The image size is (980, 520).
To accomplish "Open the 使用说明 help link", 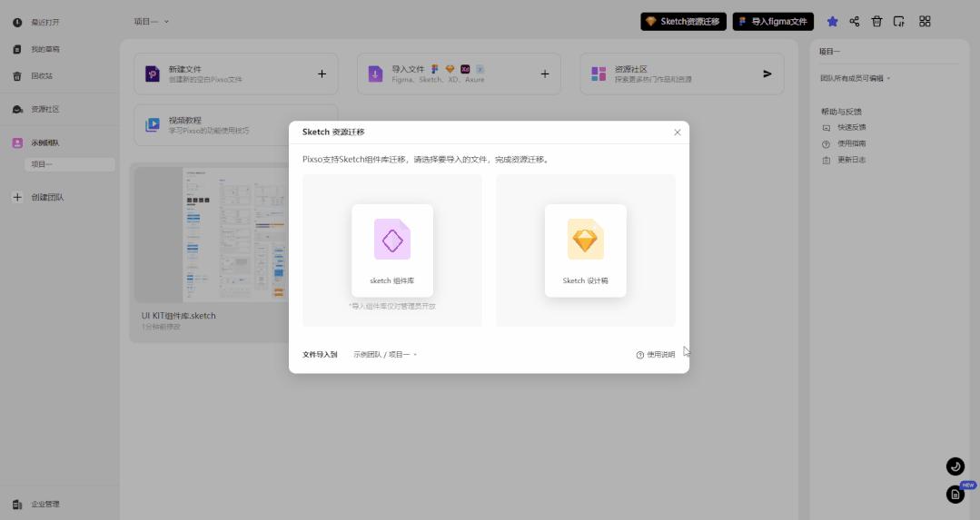I will tap(655, 355).
